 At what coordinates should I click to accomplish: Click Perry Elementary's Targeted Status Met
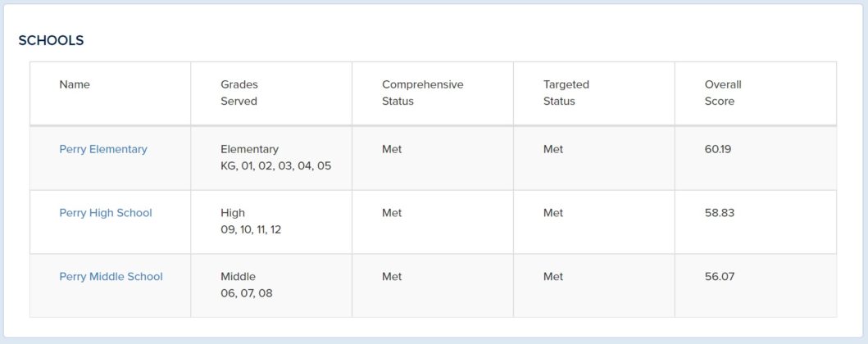pos(553,149)
